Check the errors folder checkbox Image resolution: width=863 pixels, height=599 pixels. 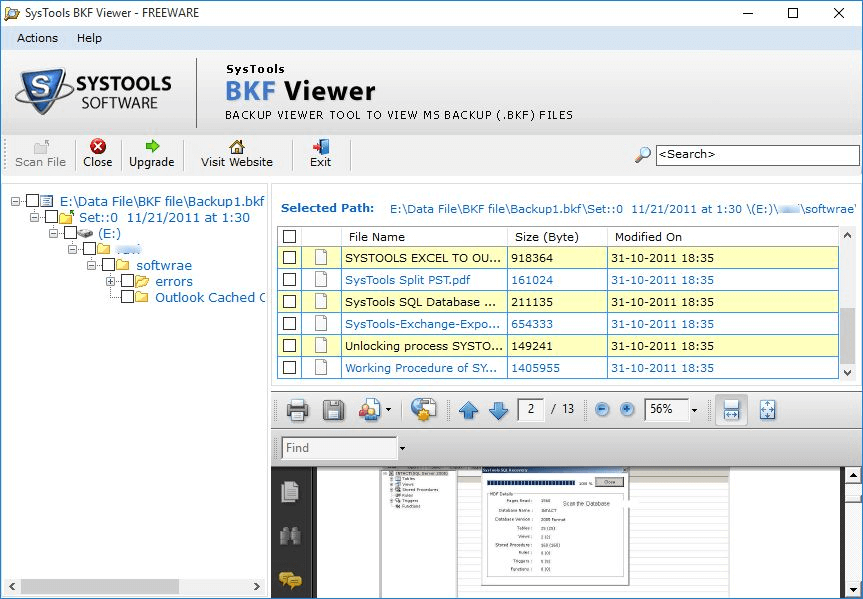point(127,281)
